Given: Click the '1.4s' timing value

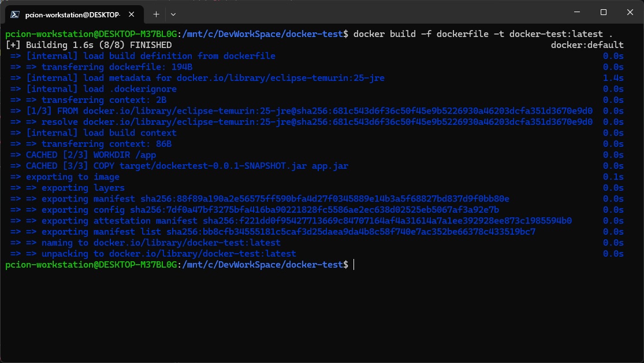Looking at the screenshot, I should 613,78.
